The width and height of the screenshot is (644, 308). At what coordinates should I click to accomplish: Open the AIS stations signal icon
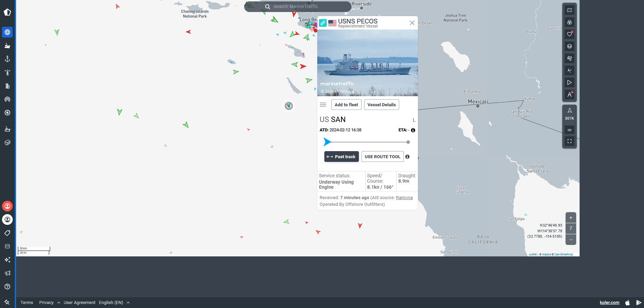pyautogui.click(x=7, y=99)
